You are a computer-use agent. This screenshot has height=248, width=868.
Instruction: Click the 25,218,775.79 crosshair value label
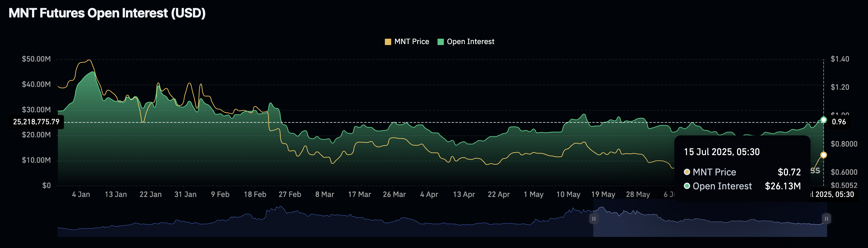36,122
